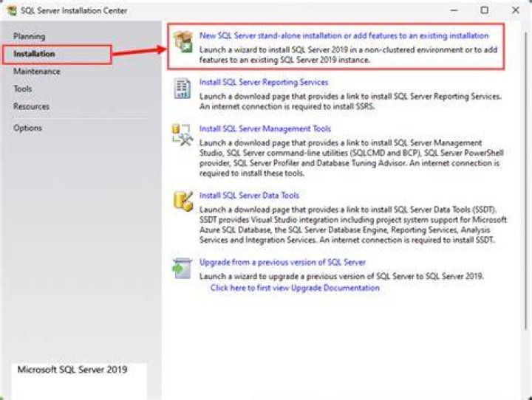Image resolution: width=532 pixels, height=400 pixels.
Task: Open the Tools section
Action: tap(22, 89)
